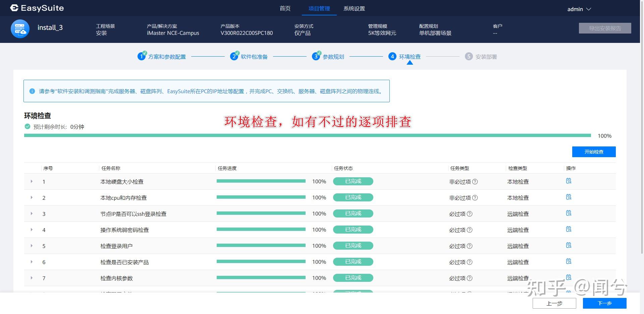Click the 已完成 status badge on row 1
The width and height of the screenshot is (644, 314).
click(x=353, y=181)
